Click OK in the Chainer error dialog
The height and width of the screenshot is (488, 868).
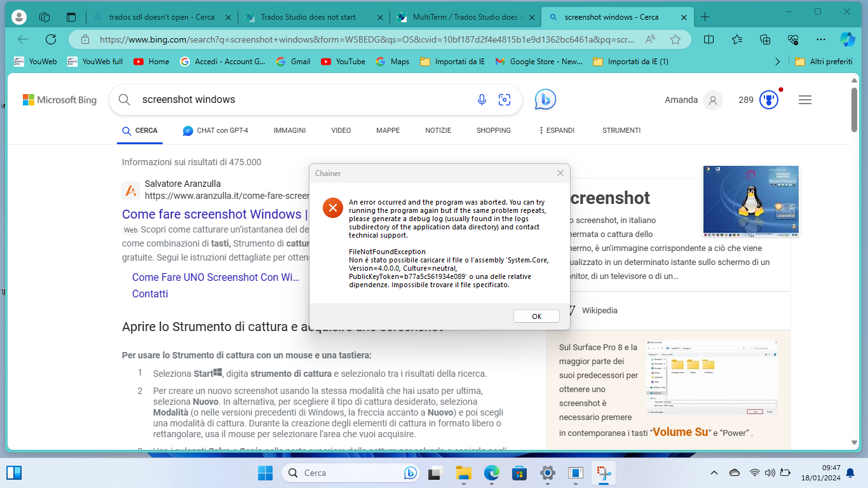pyautogui.click(x=536, y=316)
